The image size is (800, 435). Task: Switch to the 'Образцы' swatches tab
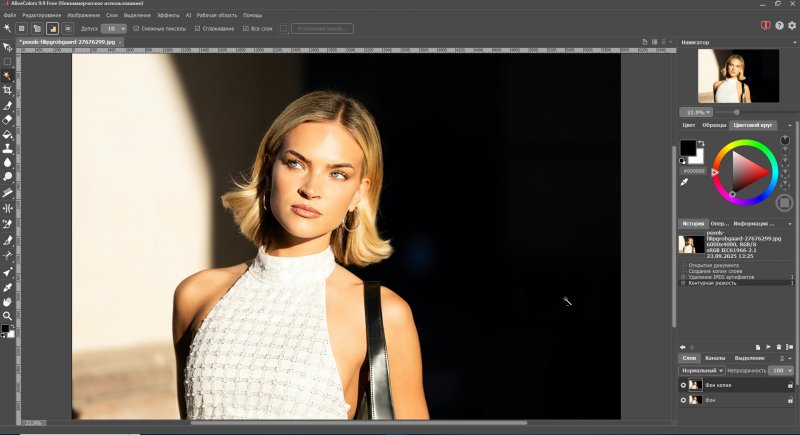pyautogui.click(x=714, y=125)
